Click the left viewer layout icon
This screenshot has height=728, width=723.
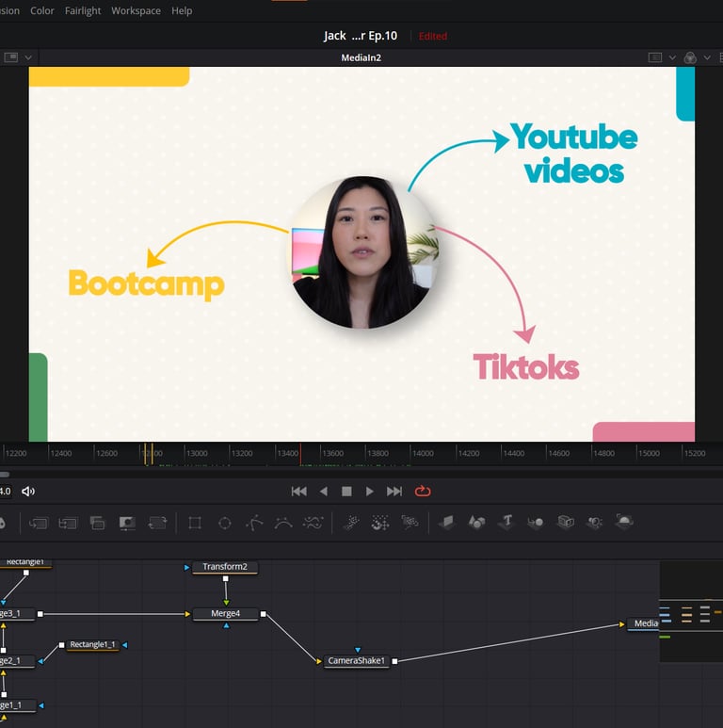click(10, 57)
